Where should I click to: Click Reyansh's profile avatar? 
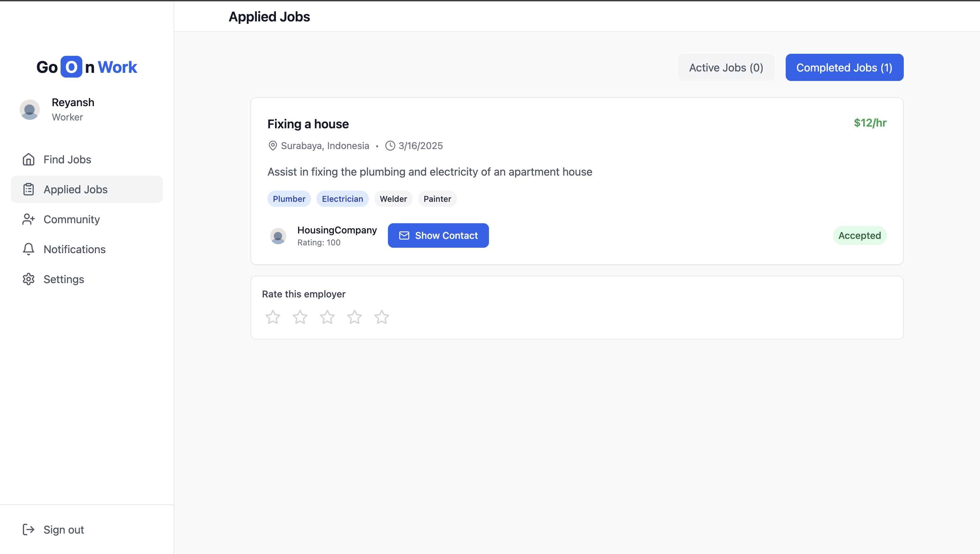(x=30, y=110)
